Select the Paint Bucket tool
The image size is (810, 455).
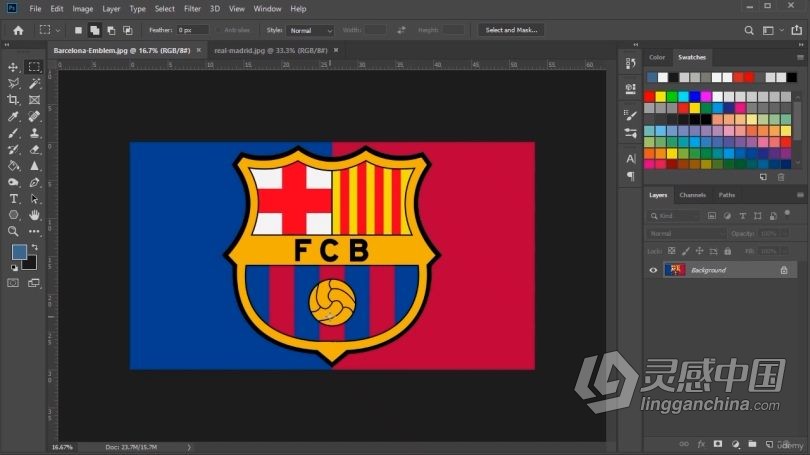tap(13, 166)
